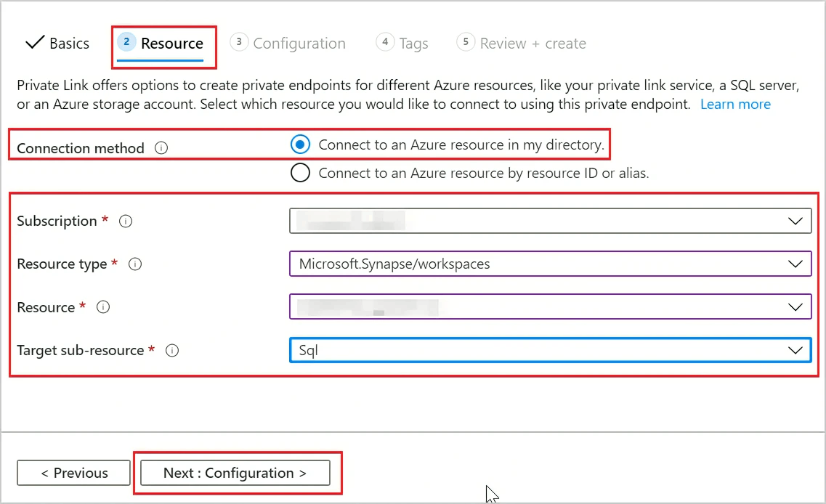Viewport: 826px width, 504px height.
Task: Click the info icon next to Connection method
Action: pyautogui.click(x=161, y=148)
